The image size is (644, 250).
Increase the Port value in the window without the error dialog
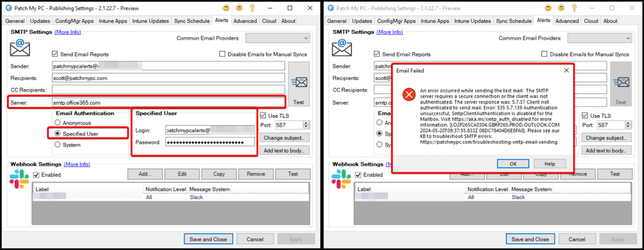306,123
